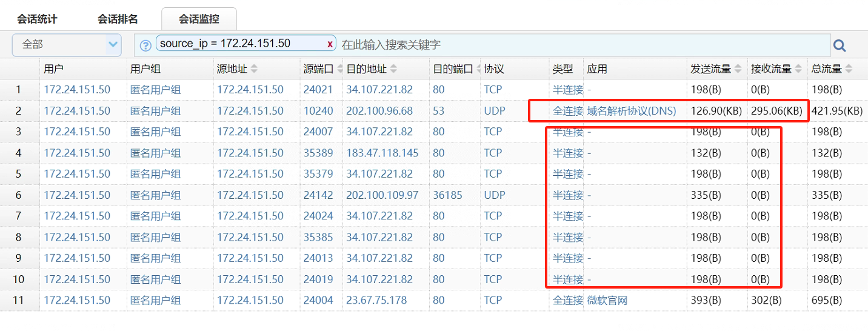Switch to 会话统计 tab
Image resolution: width=868 pixels, height=331 pixels.
point(37,19)
